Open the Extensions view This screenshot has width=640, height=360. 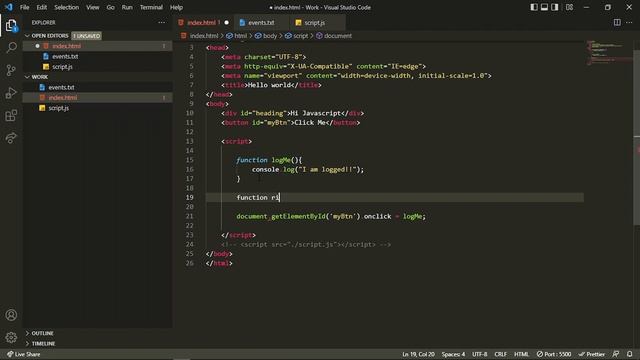[11, 116]
